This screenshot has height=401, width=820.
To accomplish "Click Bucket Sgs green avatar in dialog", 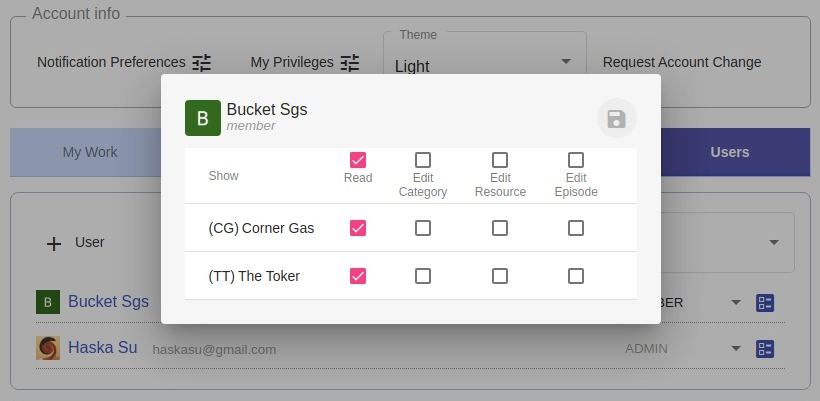I will point(203,117).
